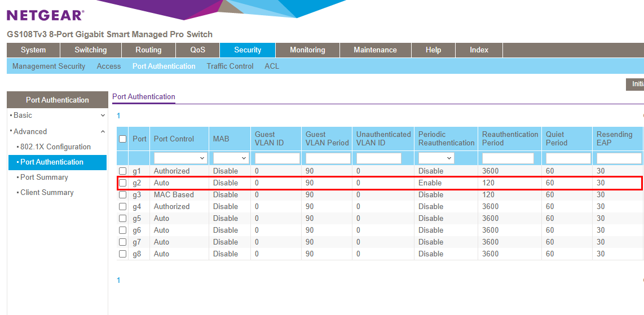Image resolution: width=644 pixels, height=315 pixels.
Task: Open the ACL submenu link
Action: (x=272, y=66)
